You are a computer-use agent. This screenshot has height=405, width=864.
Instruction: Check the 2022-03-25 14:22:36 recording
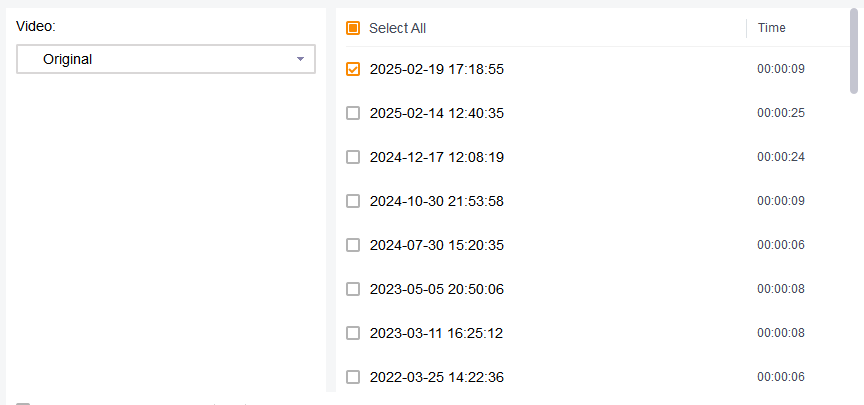353,377
